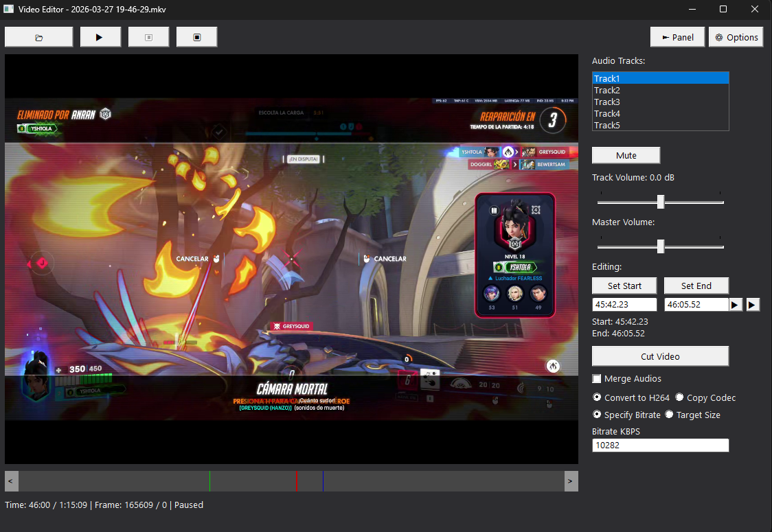Click the end time field 46:05.52
The image size is (772, 532).
(x=696, y=305)
